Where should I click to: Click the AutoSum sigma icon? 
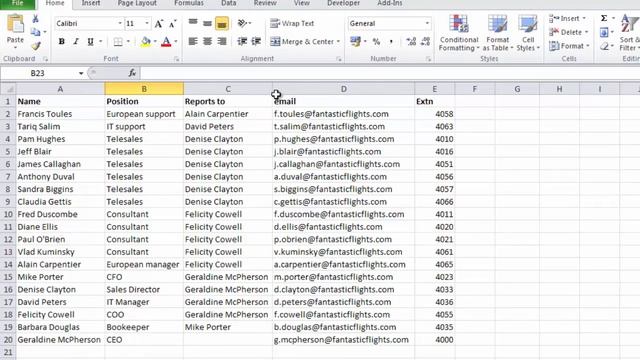tap(604, 18)
